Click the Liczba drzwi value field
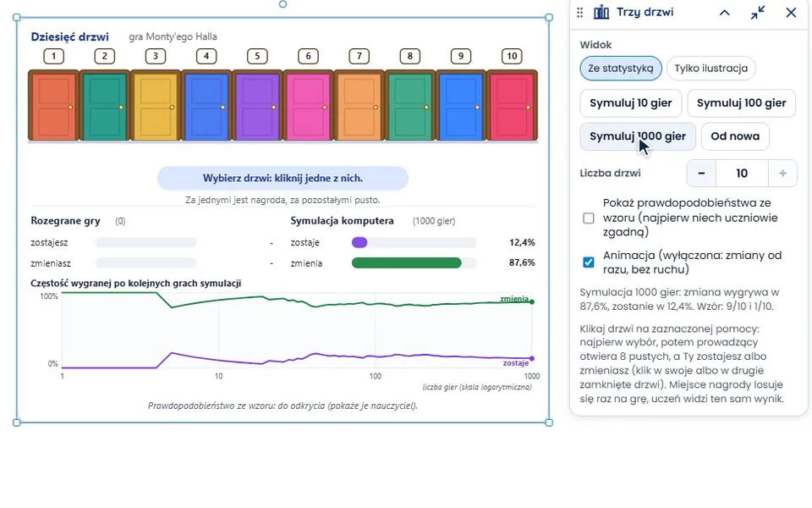Screen dimensions: 812x508 pos(742,173)
